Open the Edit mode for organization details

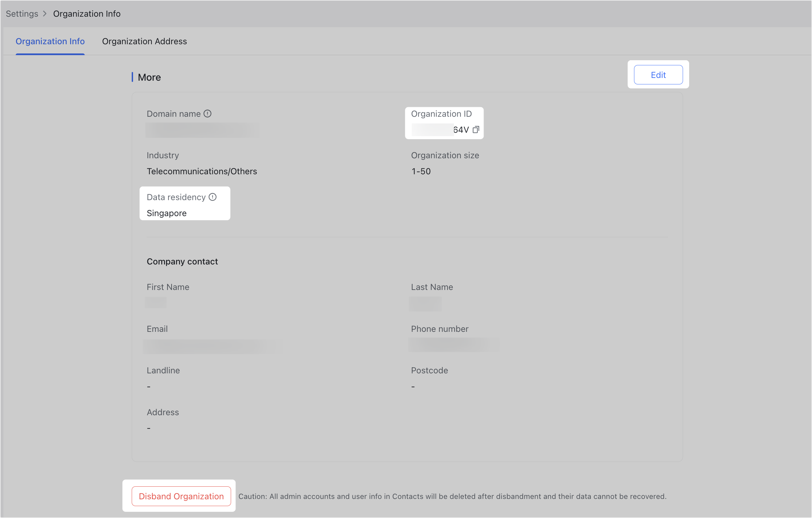tap(658, 75)
